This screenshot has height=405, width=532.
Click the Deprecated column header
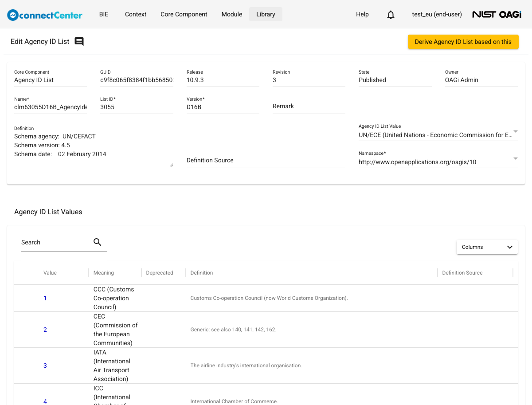160,273
